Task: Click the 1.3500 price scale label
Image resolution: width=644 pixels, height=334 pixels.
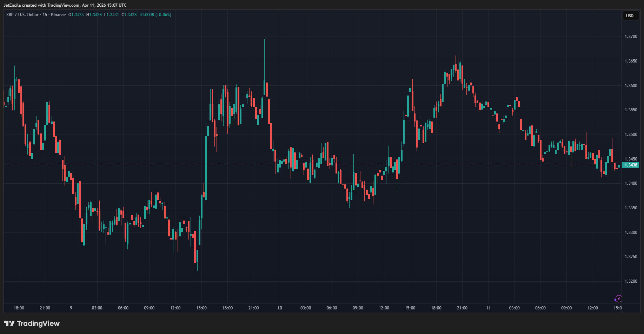Action: click(x=631, y=135)
